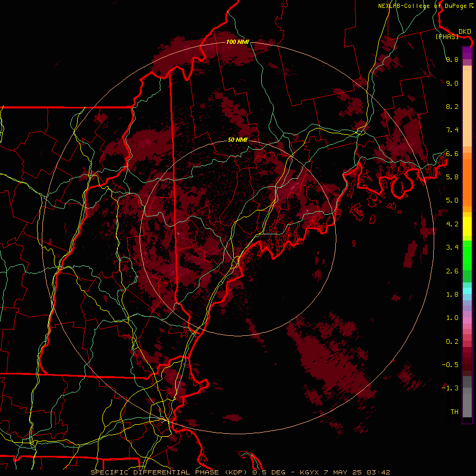Click the "3.4" legend value
This screenshot has height=476, width=476.
tap(452, 248)
